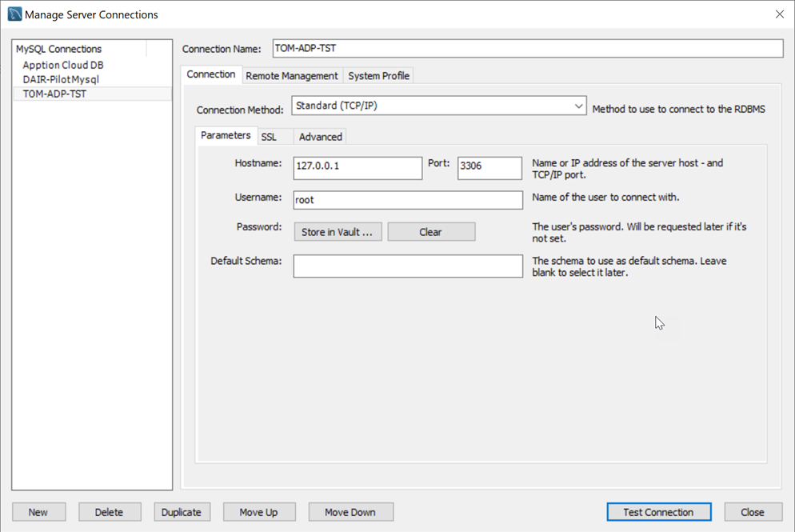Select the Connection tab

point(211,74)
